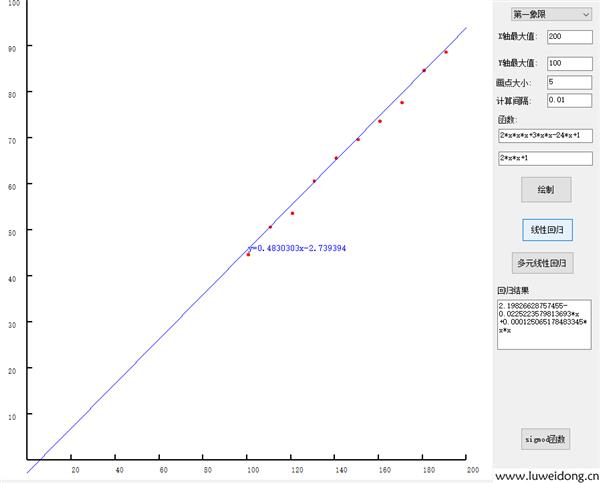600x483 pixels.
Task: Click the topmost red data point near x=190
Action: [x=446, y=52]
